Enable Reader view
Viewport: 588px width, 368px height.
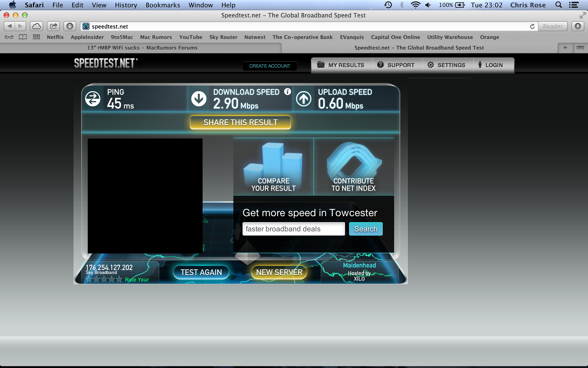pos(553,26)
